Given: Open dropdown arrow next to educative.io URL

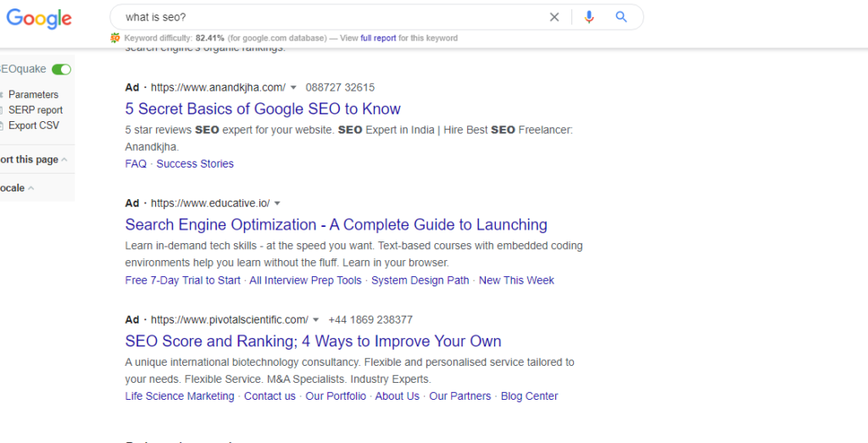Looking at the screenshot, I should (277, 203).
